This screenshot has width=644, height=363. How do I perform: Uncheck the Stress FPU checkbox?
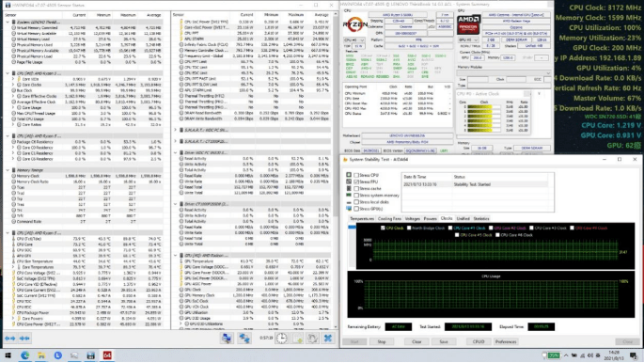tap(356, 181)
